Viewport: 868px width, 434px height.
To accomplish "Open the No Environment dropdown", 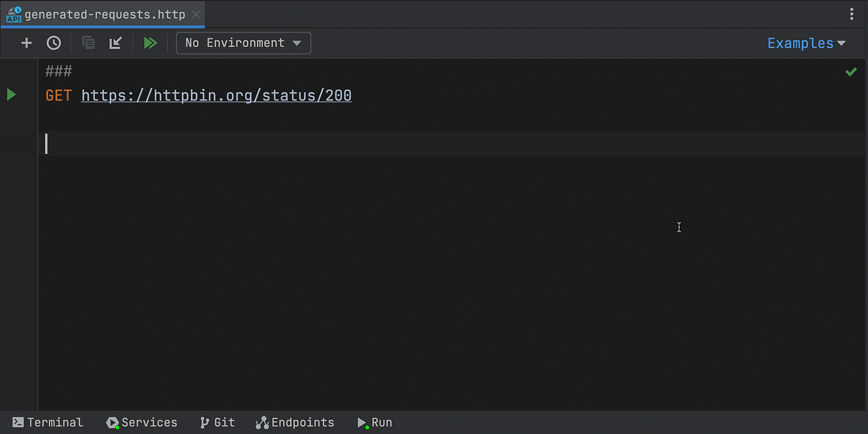I will [x=243, y=43].
